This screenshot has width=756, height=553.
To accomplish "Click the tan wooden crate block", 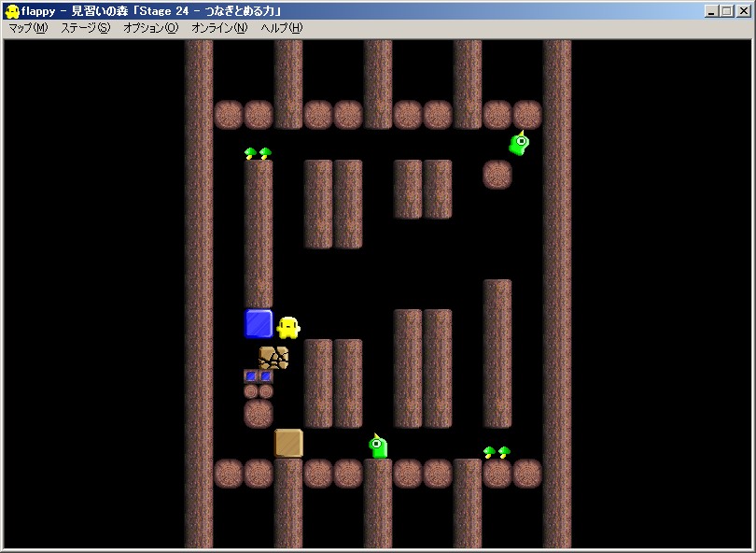I will tap(288, 443).
